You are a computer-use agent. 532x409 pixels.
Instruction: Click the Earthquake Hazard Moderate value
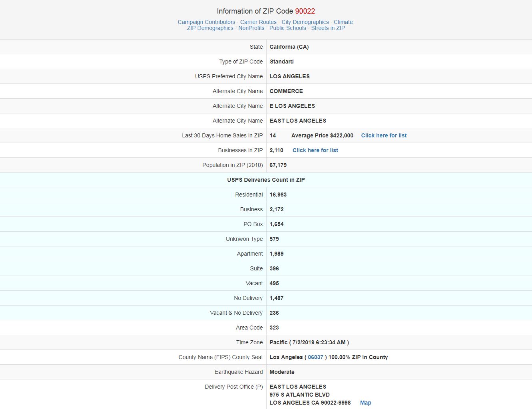282,372
